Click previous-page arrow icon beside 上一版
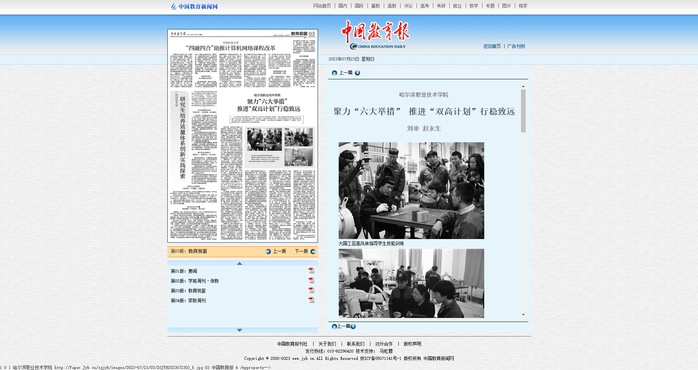 pos(268,252)
